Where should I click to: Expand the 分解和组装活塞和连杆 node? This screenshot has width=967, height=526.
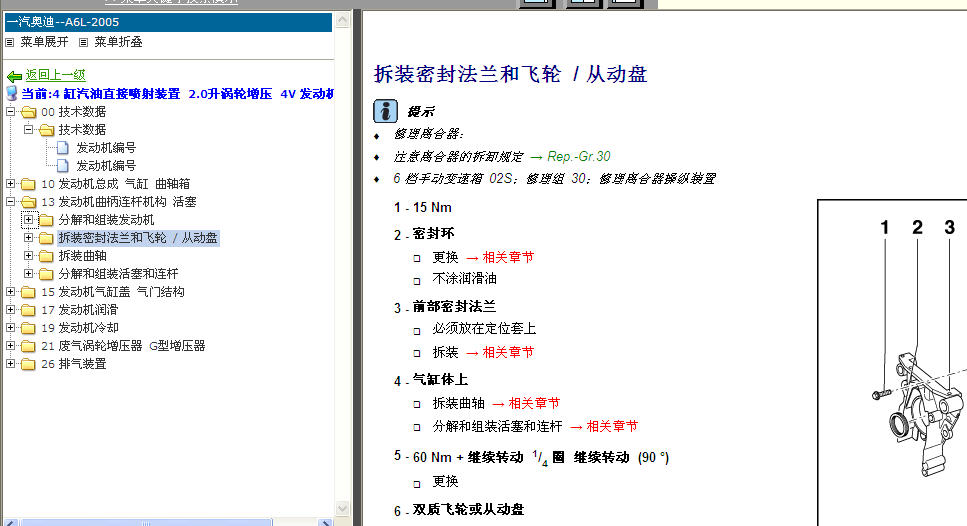[28, 273]
